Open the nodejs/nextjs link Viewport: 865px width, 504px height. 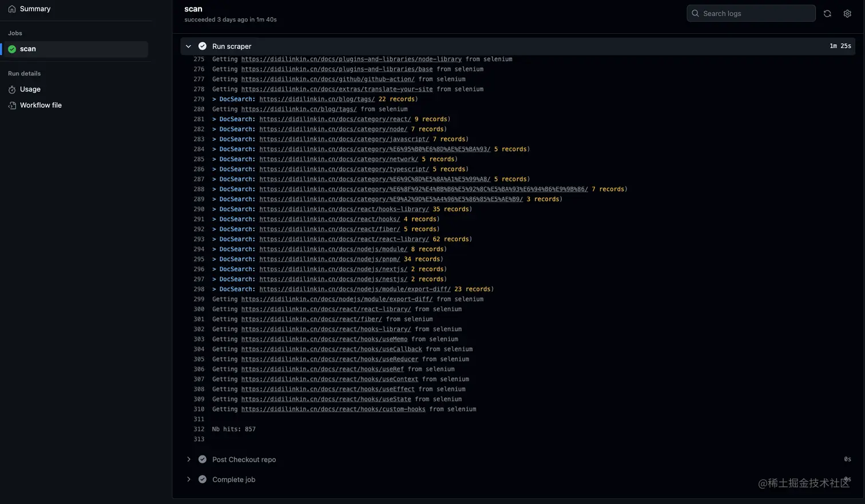click(334, 269)
